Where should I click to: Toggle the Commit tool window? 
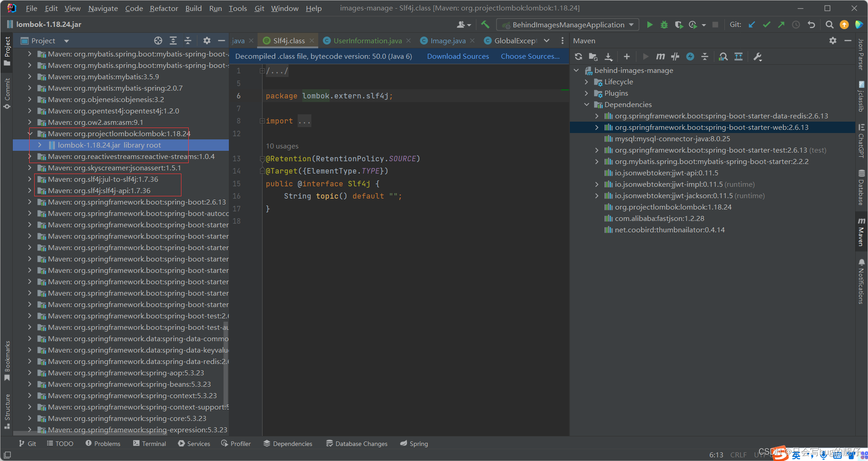tap(7, 93)
